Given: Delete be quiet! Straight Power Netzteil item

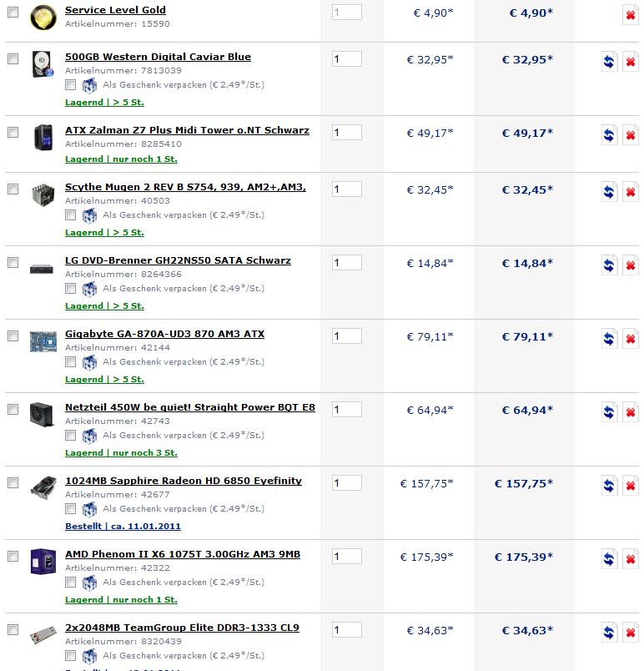Looking at the screenshot, I should (x=630, y=412).
